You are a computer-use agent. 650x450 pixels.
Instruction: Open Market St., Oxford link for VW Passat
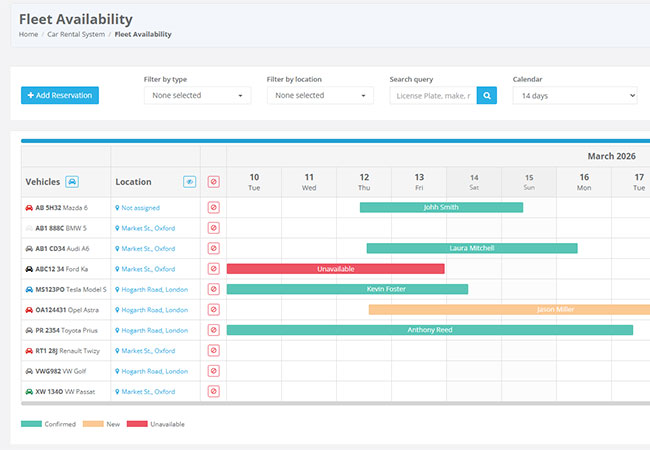[145, 391]
